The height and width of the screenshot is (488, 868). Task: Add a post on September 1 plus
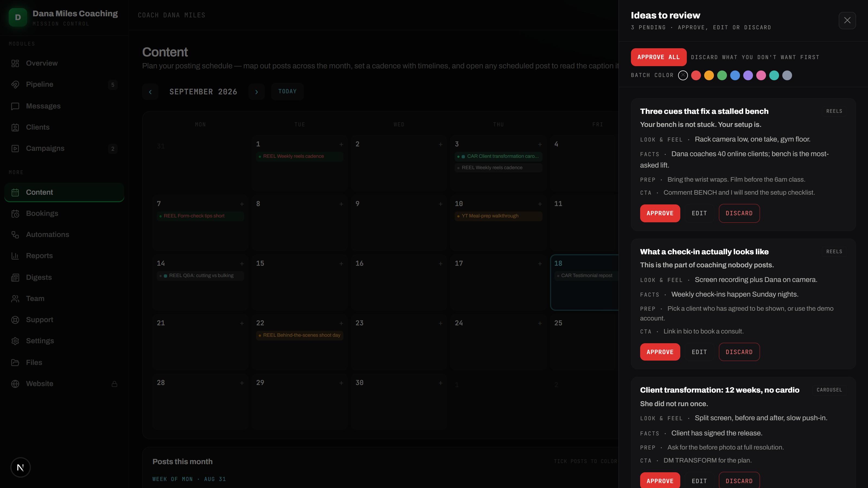pyautogui.click(x=341, y=145)
